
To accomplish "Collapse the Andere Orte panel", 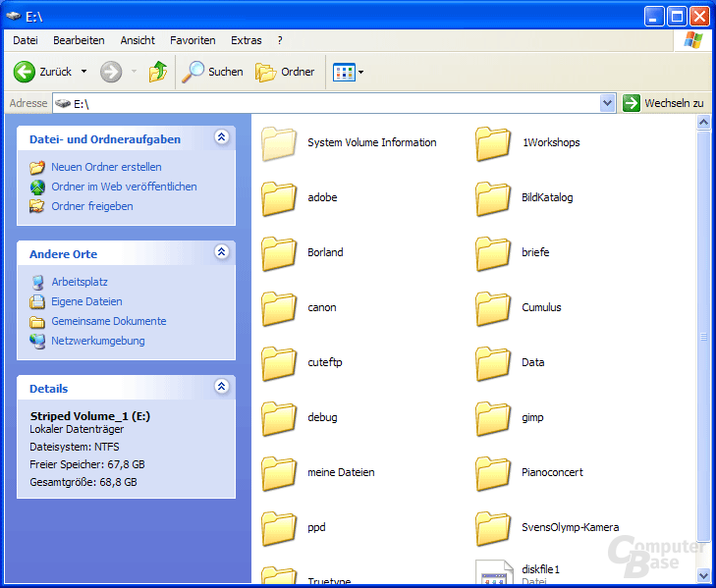I will 221,251.
